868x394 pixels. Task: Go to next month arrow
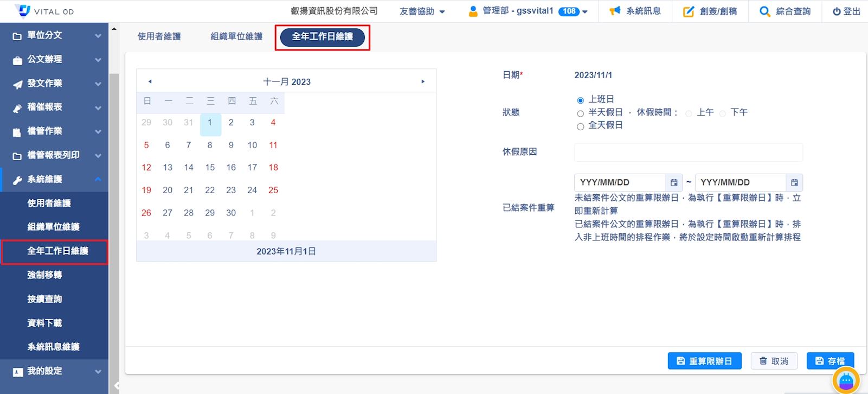coord(423,81)
